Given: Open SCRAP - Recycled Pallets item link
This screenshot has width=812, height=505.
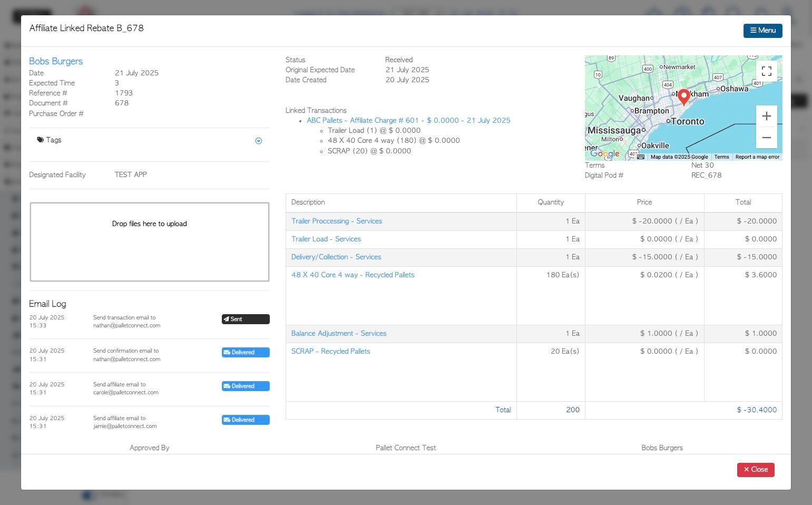Looking at the screenshot, I should click(x=331, y=351).
